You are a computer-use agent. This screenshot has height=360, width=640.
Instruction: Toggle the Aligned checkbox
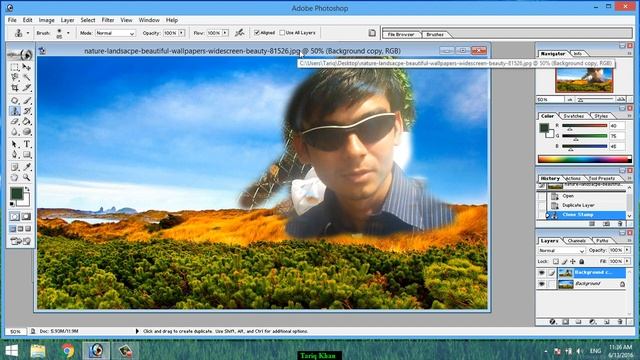(257, 33)
